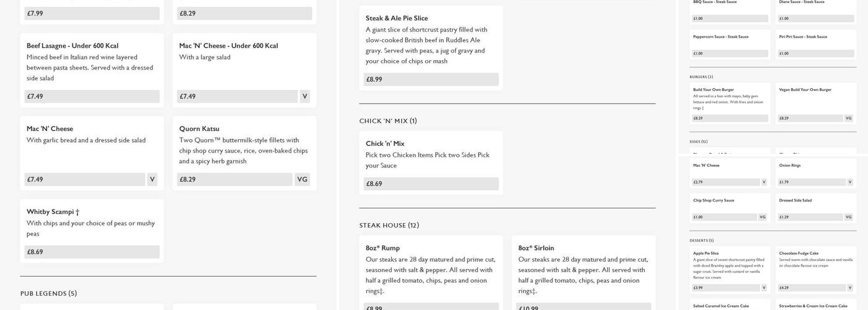This screenshot has width=868, height=310.
Task: Click the VG badge on Quorn Katsu
Action: click(x=302, y=180)
